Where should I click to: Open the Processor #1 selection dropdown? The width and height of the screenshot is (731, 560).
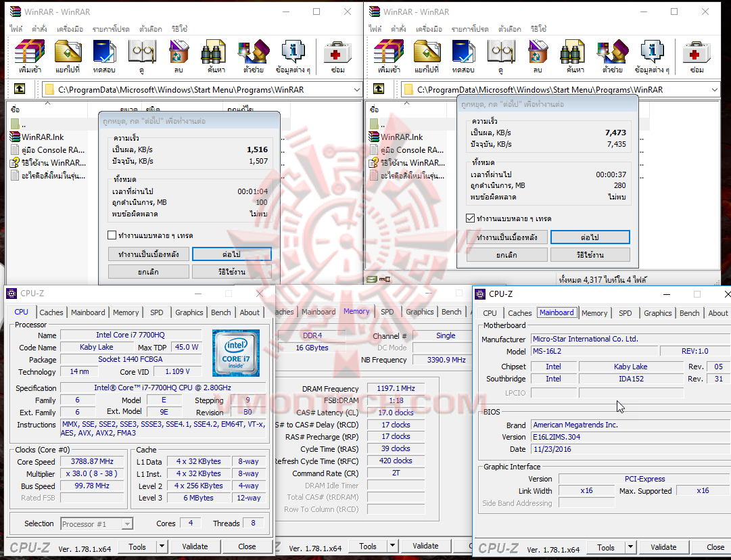(x=127, y=523)
